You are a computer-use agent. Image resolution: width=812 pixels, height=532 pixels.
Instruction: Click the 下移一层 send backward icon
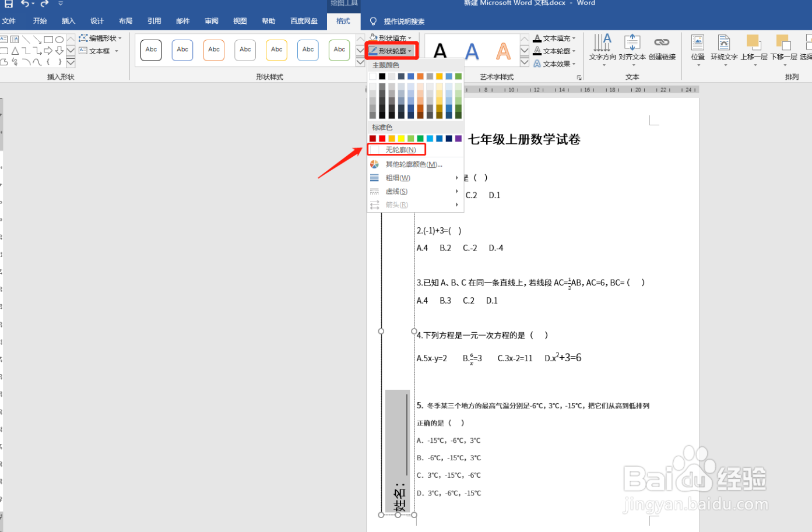pyautogui.click(x=783, y=42)
